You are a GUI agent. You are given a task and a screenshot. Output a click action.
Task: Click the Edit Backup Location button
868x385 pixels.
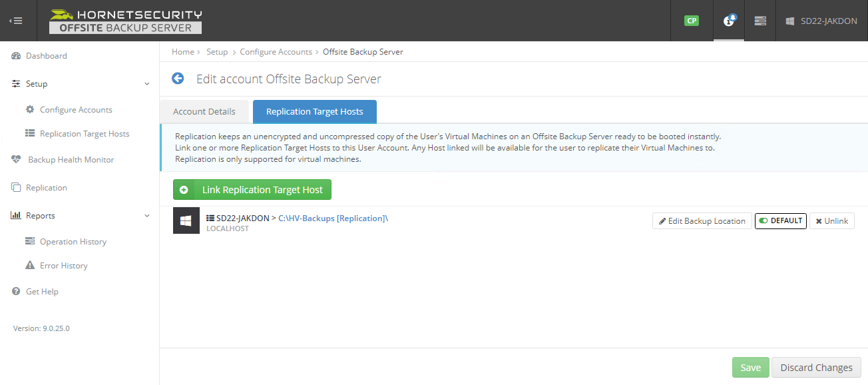coord(702,221)
